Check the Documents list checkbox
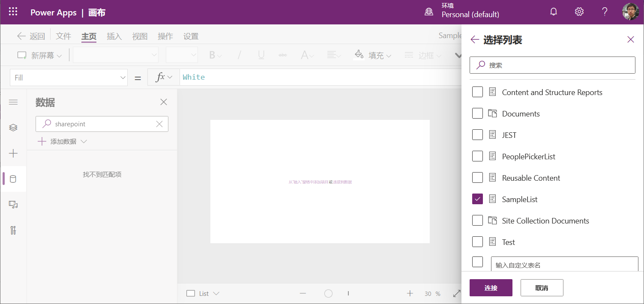The width and height of the screenshot is (644, 304). coord(477,113)
